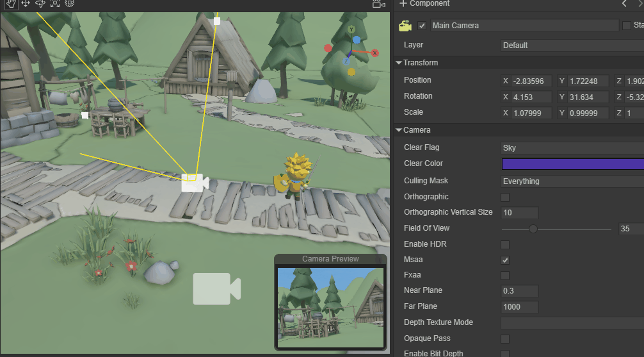Screen dimensions: 644x357
Task: Click the yellow Main Camera object icon
Action: point(405,26)
